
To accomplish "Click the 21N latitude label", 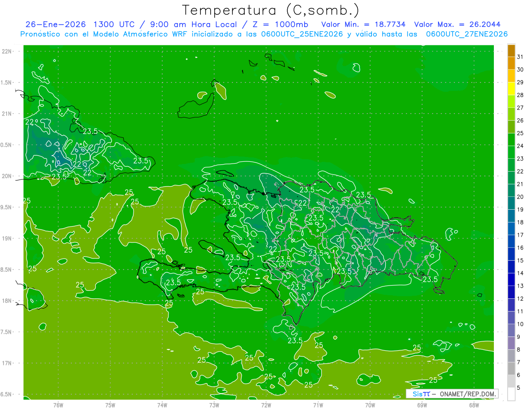I will click(x=8, y=114).
